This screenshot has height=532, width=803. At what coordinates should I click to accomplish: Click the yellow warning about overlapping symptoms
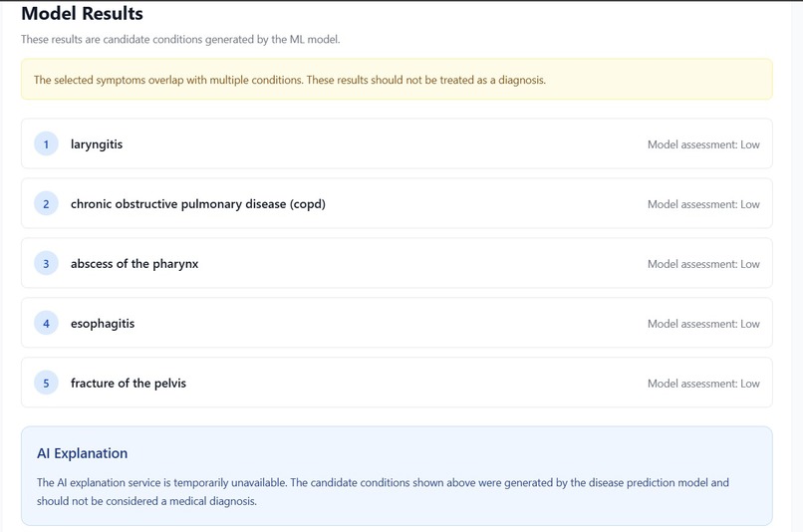pos(397,80)
